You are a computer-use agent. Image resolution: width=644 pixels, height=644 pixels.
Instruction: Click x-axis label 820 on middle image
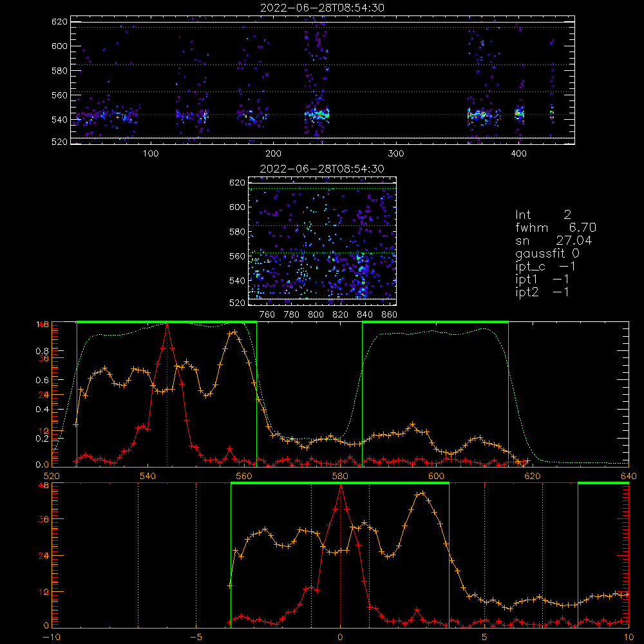pyautogui.click(x=341, y=315)
